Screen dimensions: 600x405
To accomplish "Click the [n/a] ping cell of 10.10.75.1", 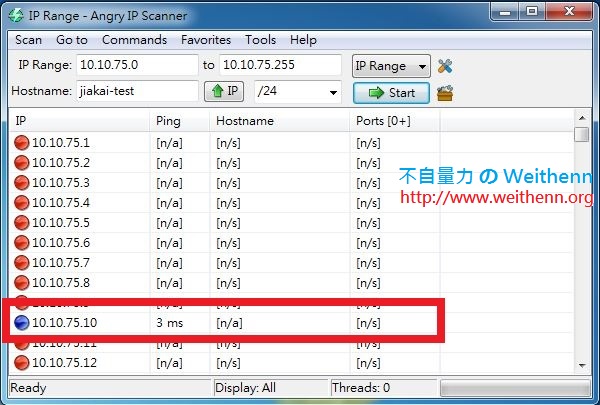I will click(169, 143).
